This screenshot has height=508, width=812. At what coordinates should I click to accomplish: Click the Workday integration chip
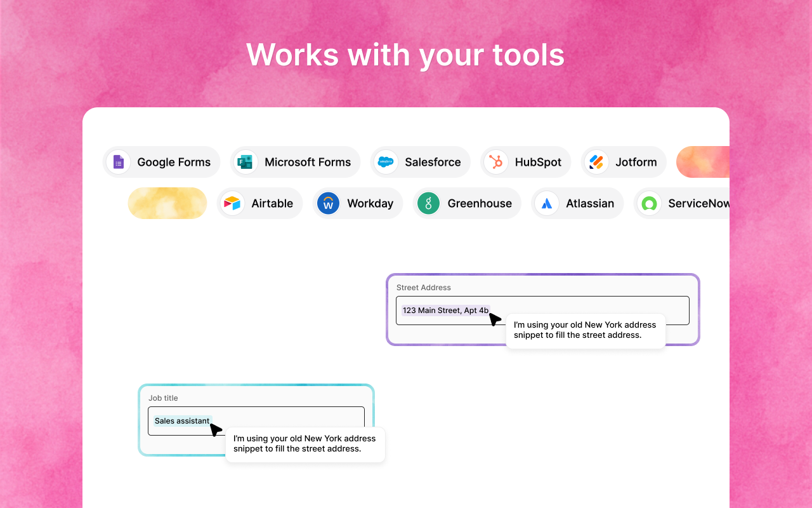(357, 203)
